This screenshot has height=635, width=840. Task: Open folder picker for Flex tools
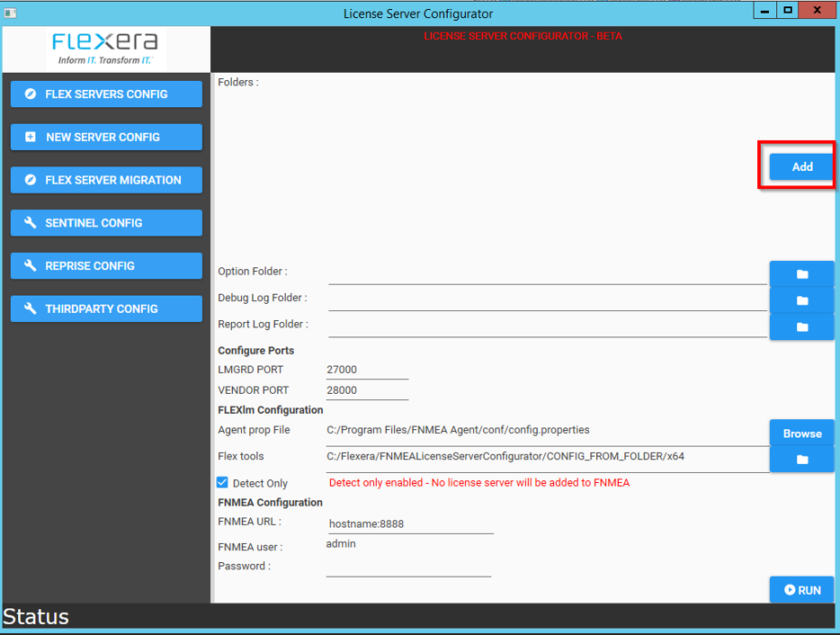[x=802, y=460]
